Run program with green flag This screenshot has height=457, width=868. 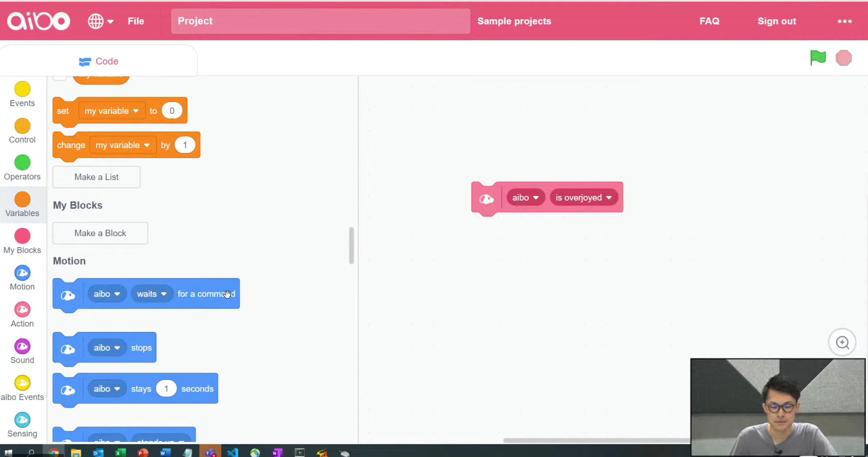tap(818, 58)
